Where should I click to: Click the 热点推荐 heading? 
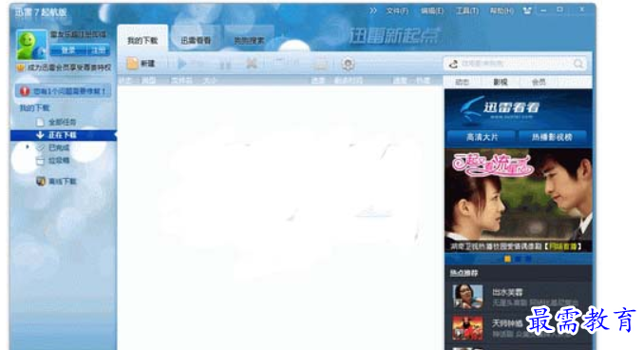[464, 273]
